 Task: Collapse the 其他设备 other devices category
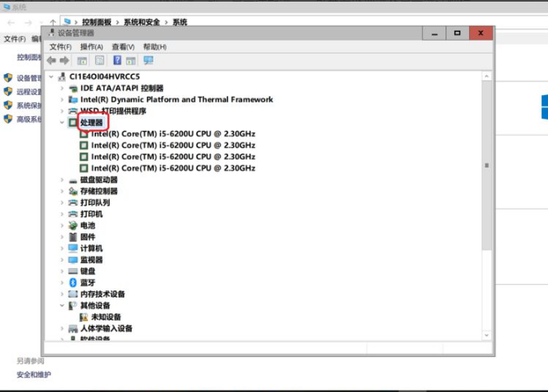point(62,306)
